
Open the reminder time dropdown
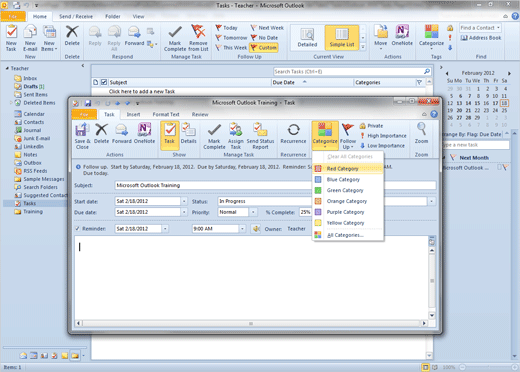click(x=243, y=229)
